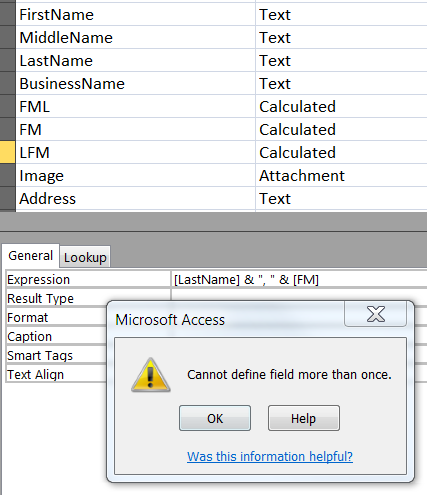Viewport: 427px width, 495px height.
Task: Select the General properties tab
Action: click(x=31, y=256)
